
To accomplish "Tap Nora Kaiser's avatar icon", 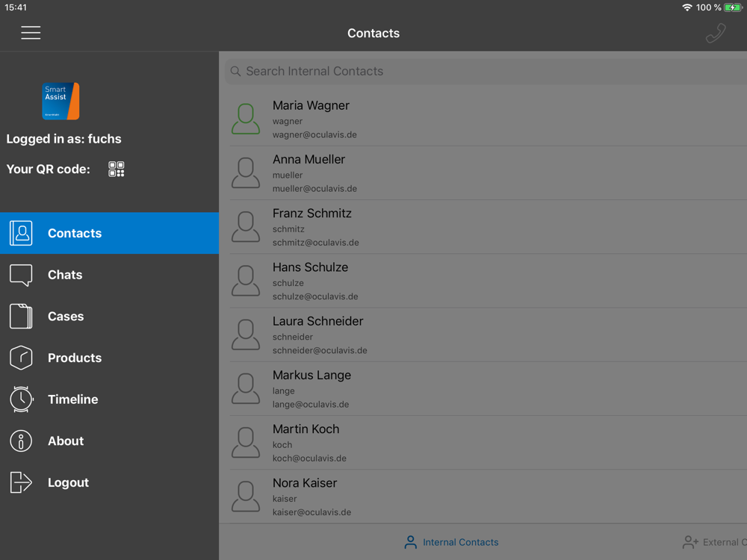I will coord(246,496).
